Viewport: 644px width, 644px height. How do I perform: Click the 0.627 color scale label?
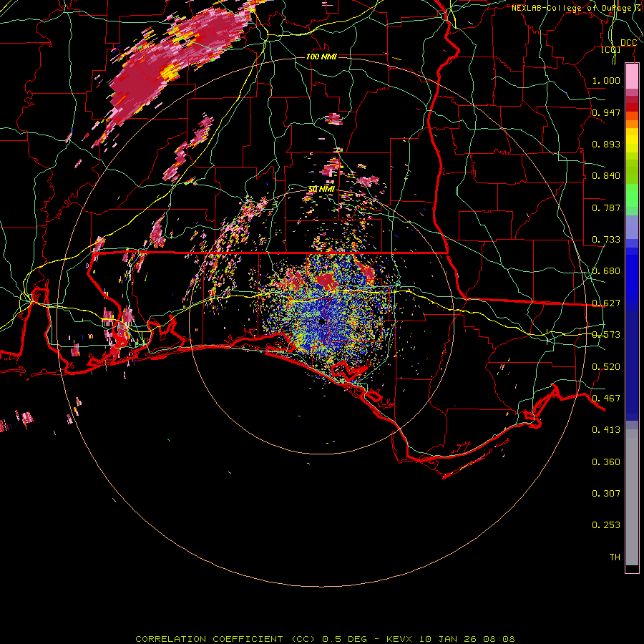pos(606,303)
